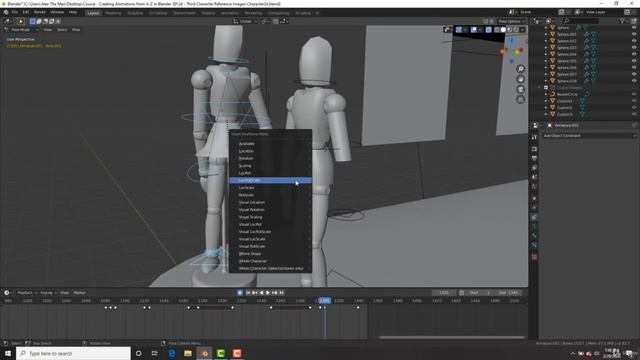
Task: Choose Whole Character keyframe option
Action: coord(270,261)
